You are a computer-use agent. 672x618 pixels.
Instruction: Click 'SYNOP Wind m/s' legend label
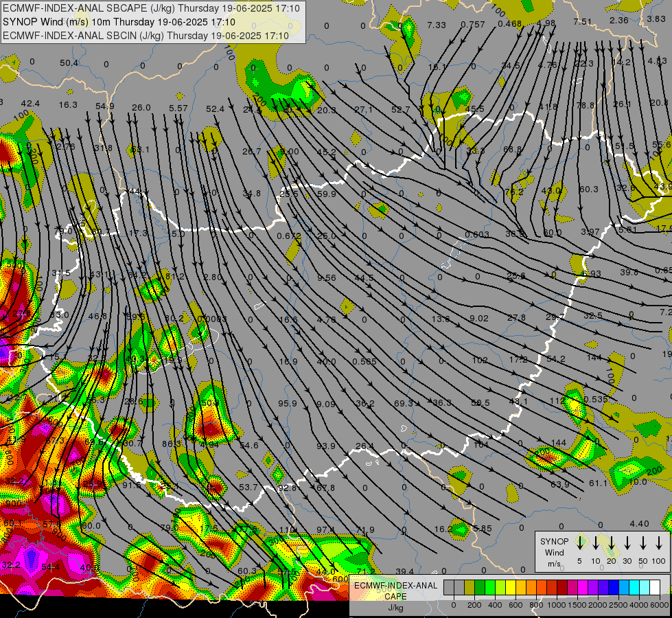tap(554, 552)
